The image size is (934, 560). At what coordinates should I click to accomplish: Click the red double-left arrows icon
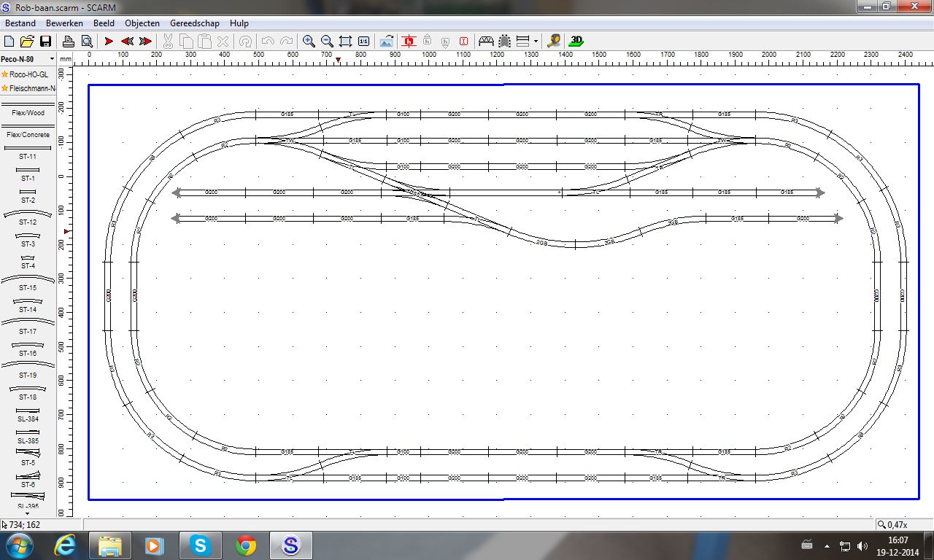127,42
